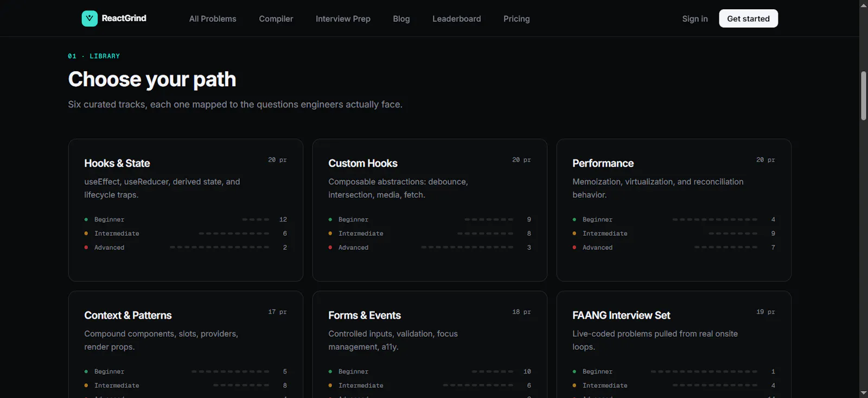
Task: Open the Performance track title
Action: pyautogui.click(x=603, y=163)
